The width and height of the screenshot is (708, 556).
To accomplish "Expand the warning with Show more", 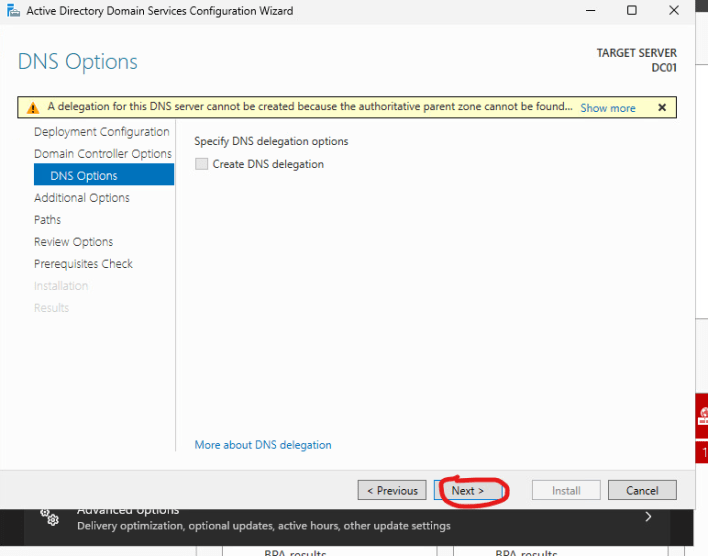I will 608,108.
